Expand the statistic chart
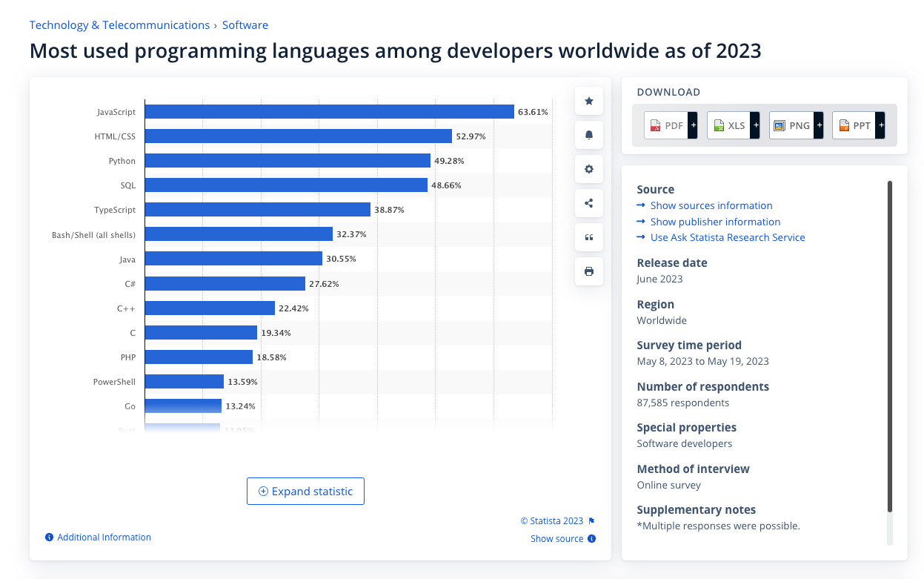Image resolution: width=924 pixels, height=579 pixels. (x=305, y=492)
